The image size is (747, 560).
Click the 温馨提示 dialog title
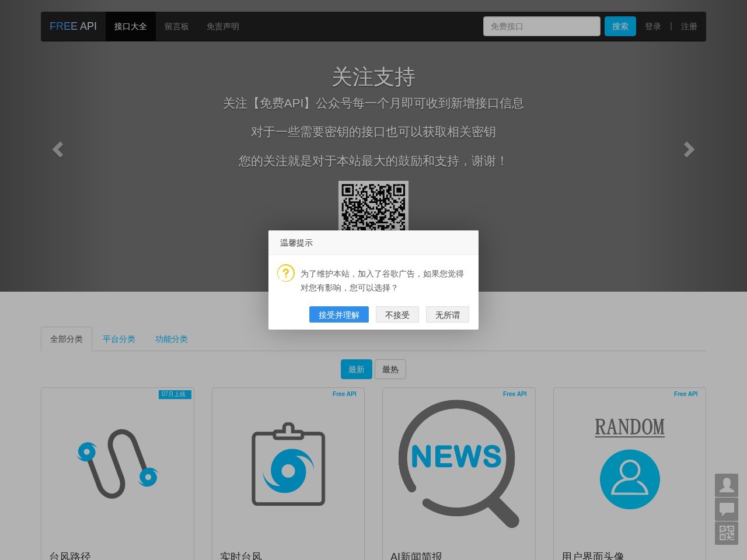tap(296, 243)
